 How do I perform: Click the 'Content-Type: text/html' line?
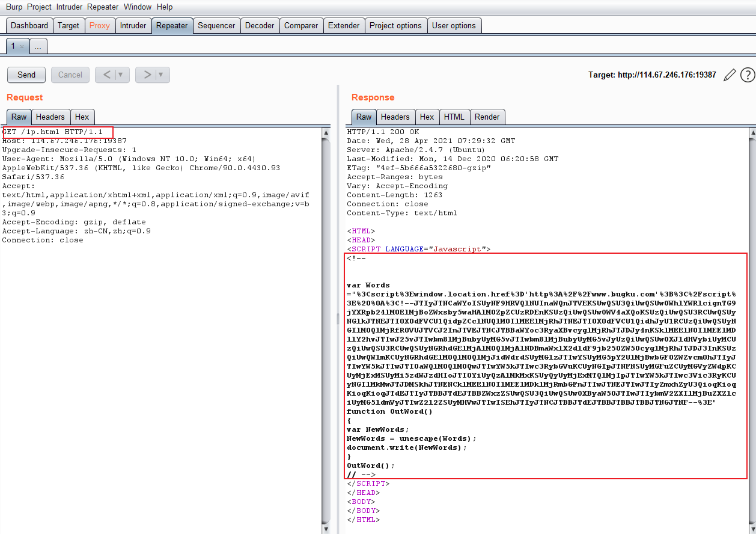pos(402,213)
